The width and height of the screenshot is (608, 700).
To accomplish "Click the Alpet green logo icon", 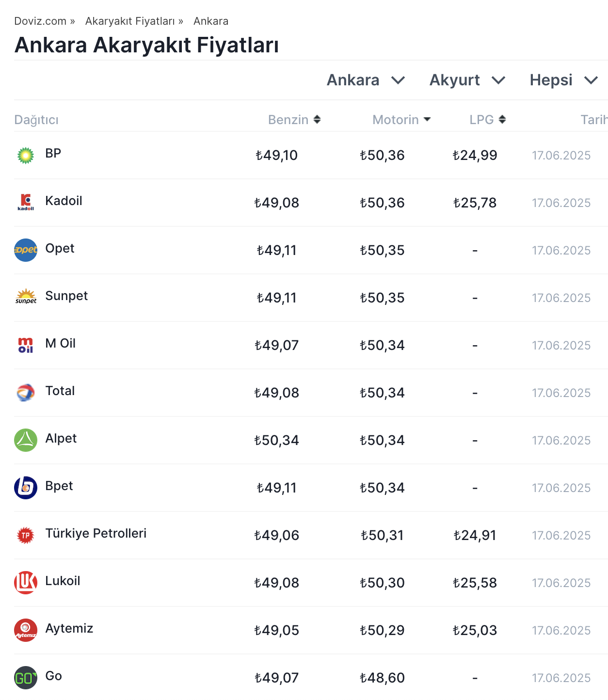I will (26, 440).
